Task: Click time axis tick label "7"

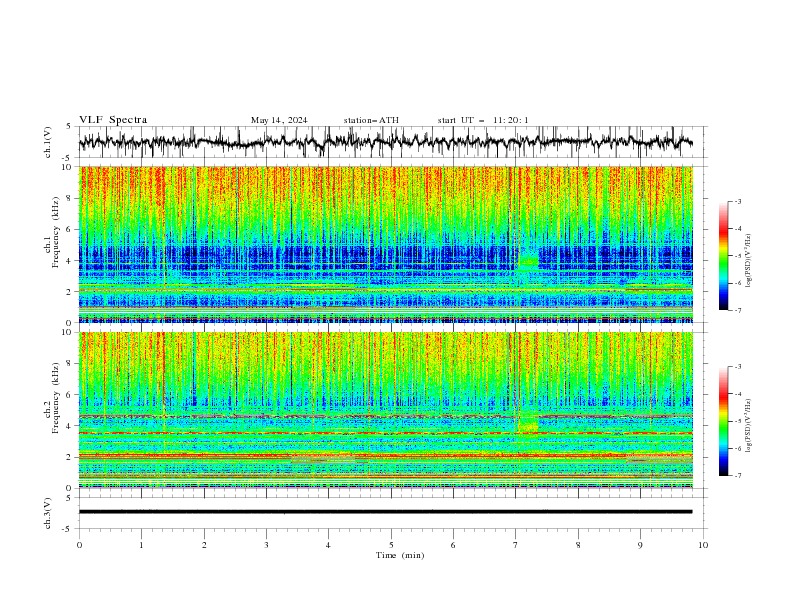Action: 516,545
